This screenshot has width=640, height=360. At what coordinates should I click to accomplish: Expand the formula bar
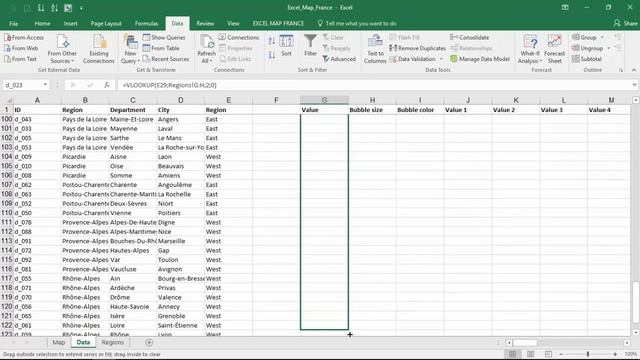[x=634, y=85]
